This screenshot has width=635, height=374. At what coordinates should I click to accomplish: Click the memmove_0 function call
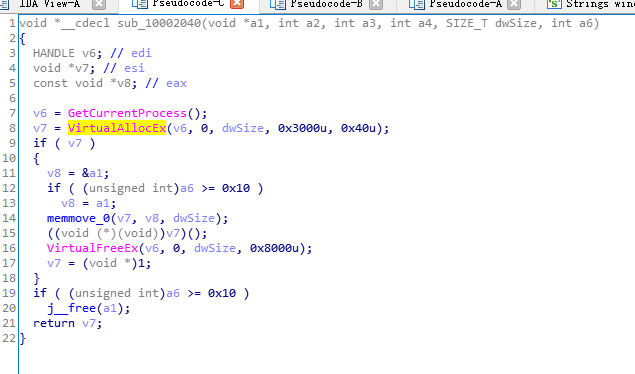[79, 218]
